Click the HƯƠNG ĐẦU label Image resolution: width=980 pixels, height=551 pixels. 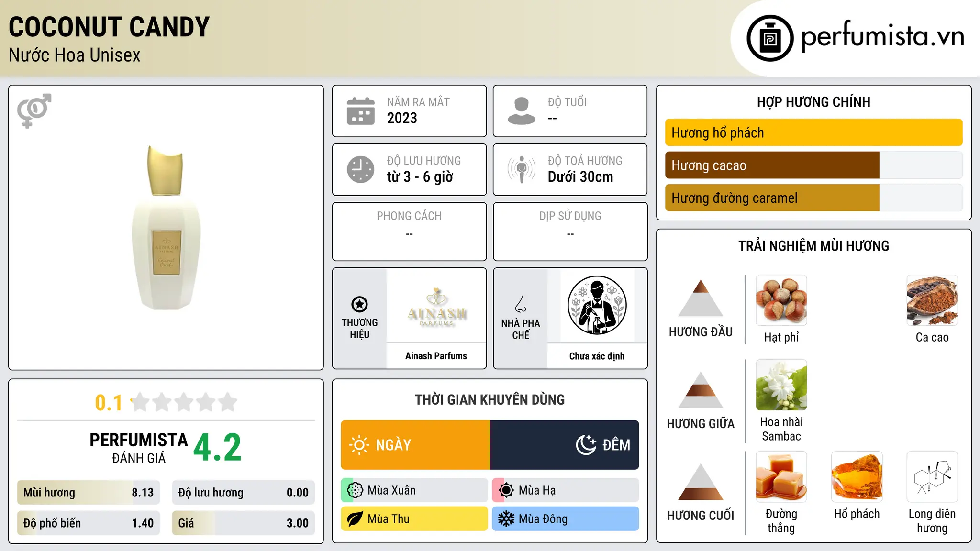point(701,332)
